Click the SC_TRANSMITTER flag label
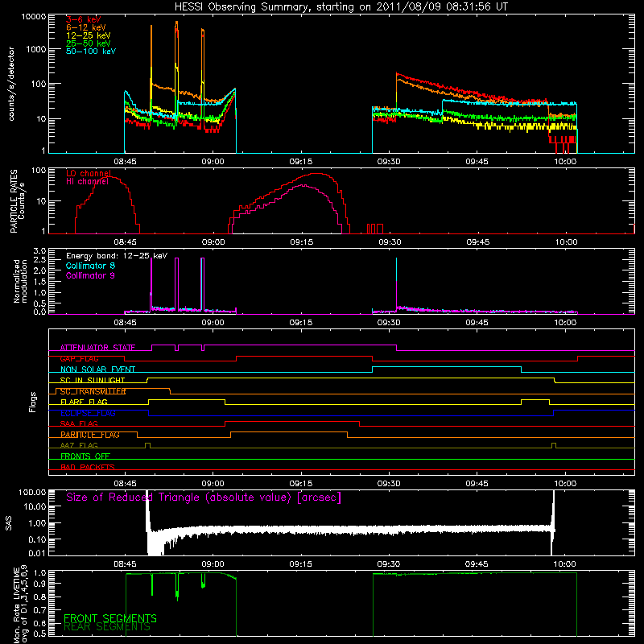 click(93, 391)
